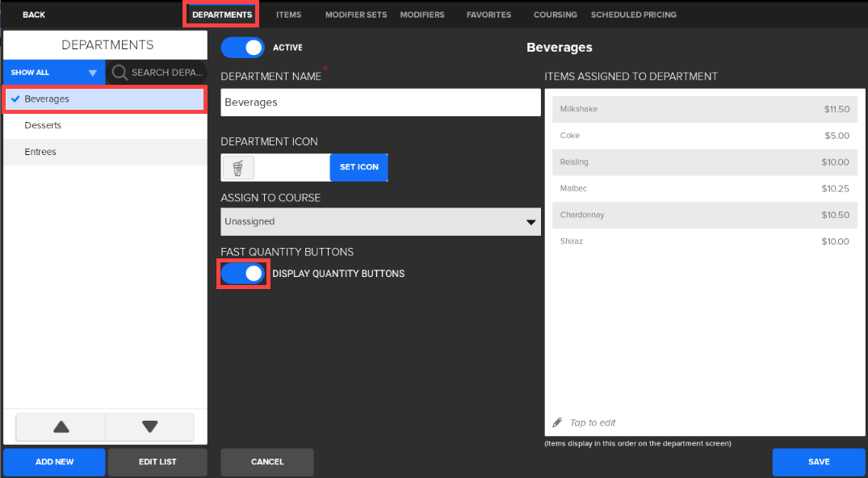
Task: Click the pencil Tap to edit icon
Action: click(557, 423)
